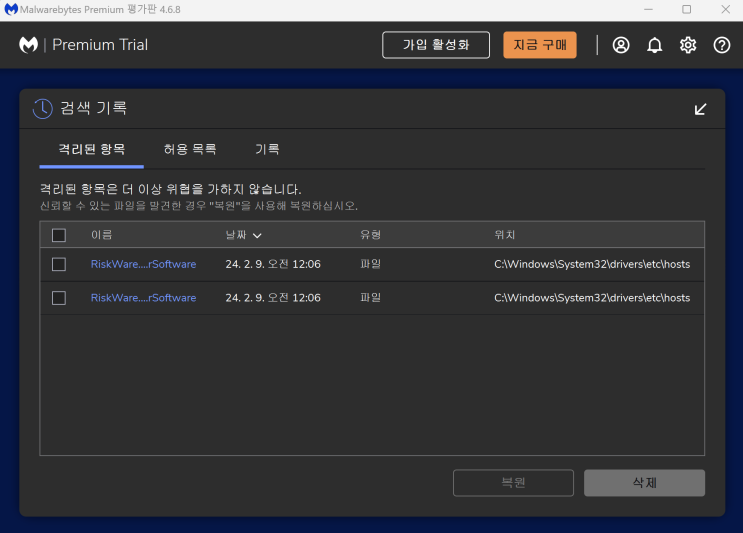Image resolution: width=743 pixels, height=533 pixels.
Task: Click the Malwarebytes logo in header
Action: (28, 45)
